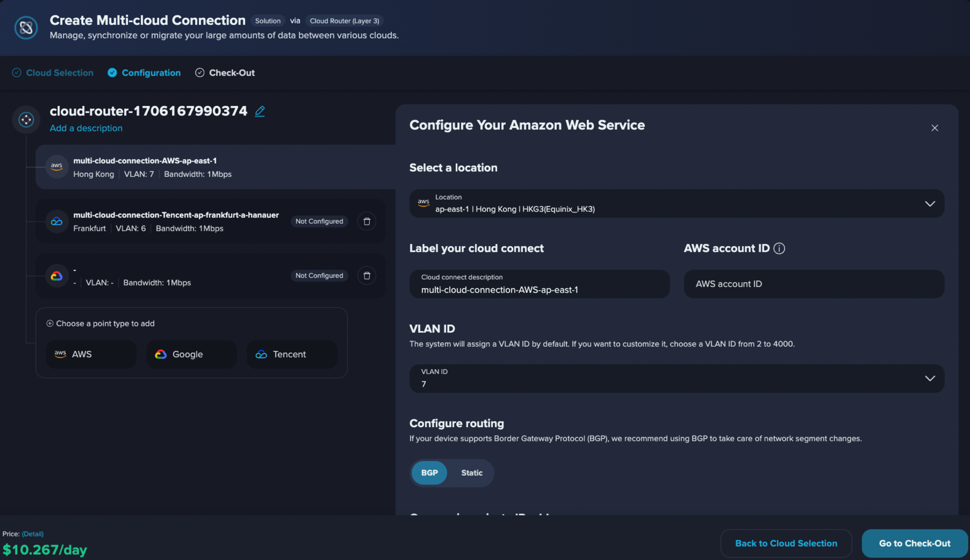This screenshot has height=560, width=970.
Task: Delete the Tencent Frankfurt connection
Action: click(x=367, y=221)
